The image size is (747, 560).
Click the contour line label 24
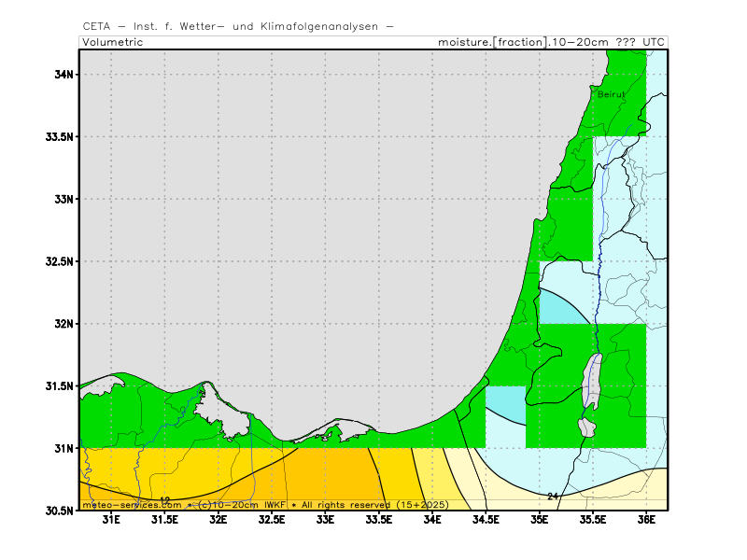coord(553,496)
